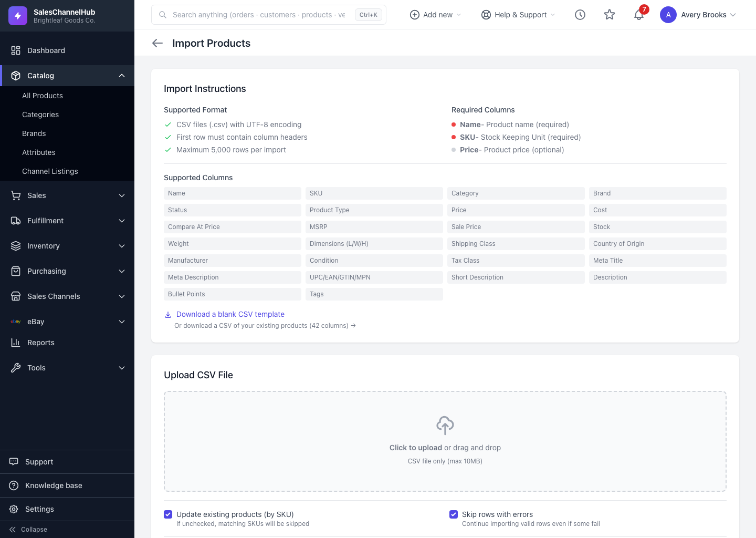The width and height of the screenshot is (756, 538).
Task: Click the Sales cart icon
Action: [x=16, y=195]
